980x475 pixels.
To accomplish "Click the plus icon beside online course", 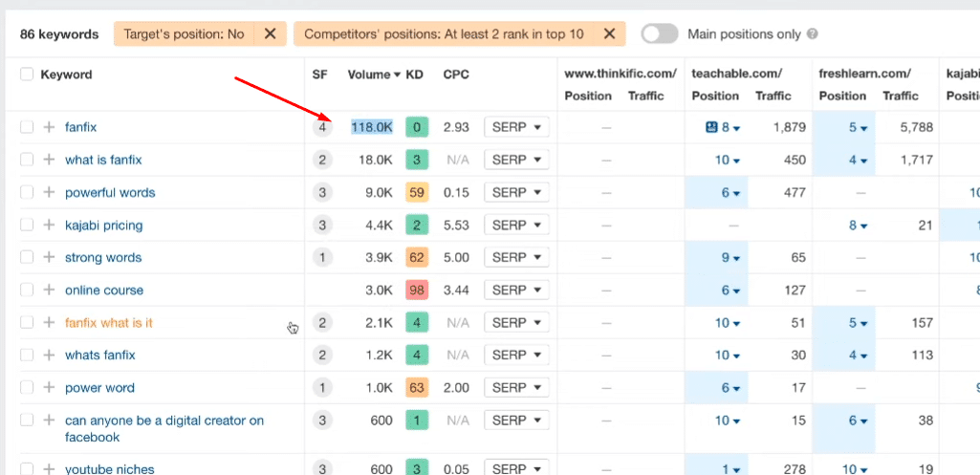I will pyautogui.click(x=49, y=291).
